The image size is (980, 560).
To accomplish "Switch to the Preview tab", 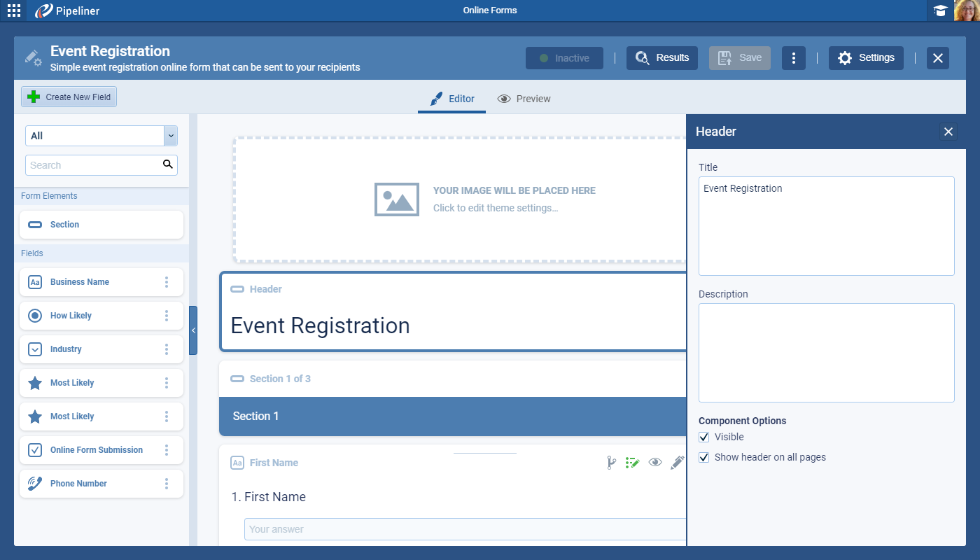I will (524, 99).
